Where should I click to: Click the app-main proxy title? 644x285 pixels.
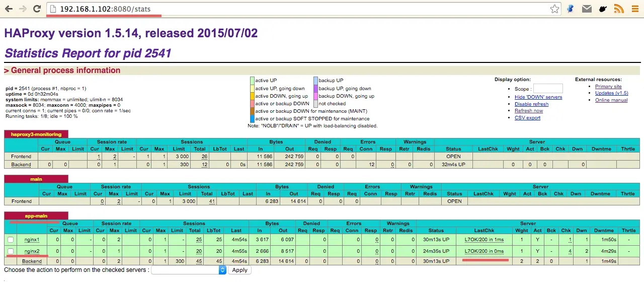click(x=36, y=216)
